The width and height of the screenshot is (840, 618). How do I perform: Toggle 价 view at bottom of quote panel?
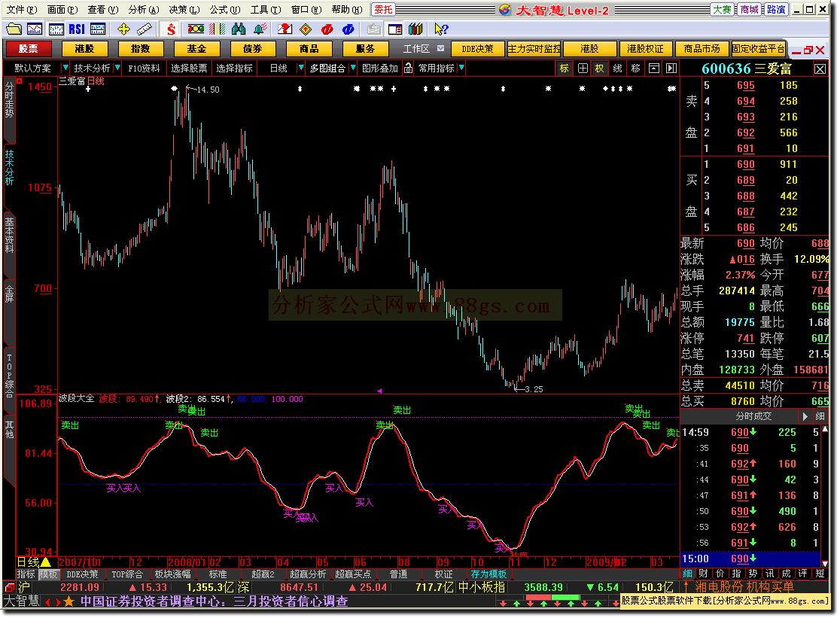point(720,574)
